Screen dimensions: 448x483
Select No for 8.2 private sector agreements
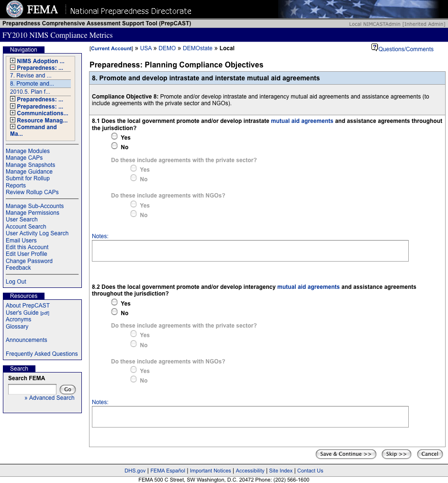(134, 344)
